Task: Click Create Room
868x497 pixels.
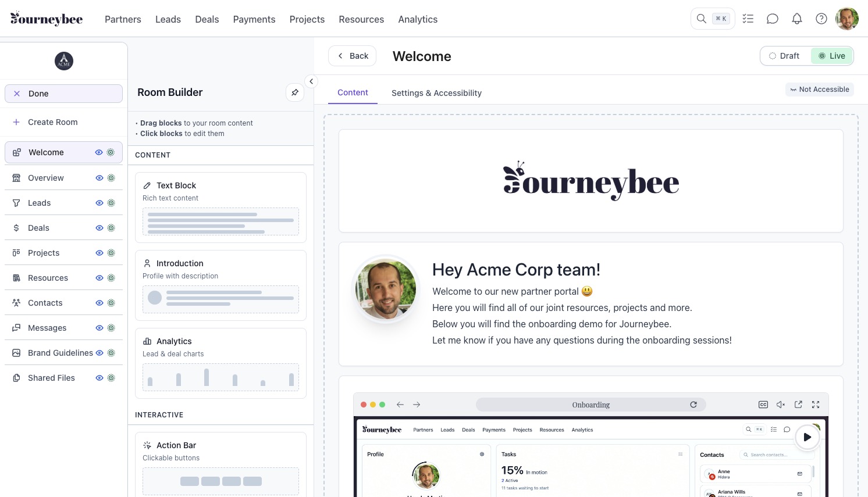Action: point(64,122)
